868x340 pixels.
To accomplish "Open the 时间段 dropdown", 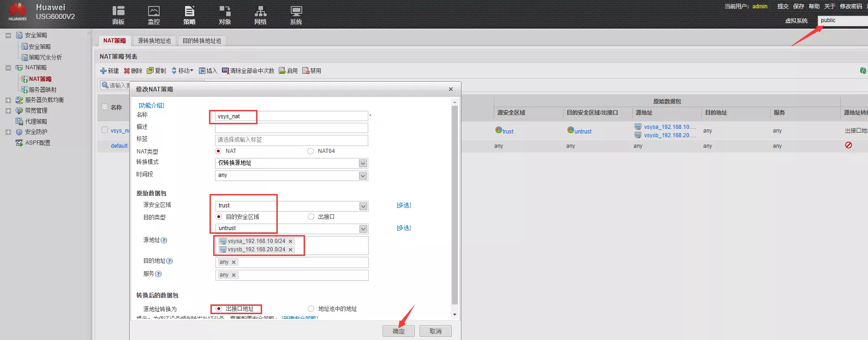I will click(363, 176).
